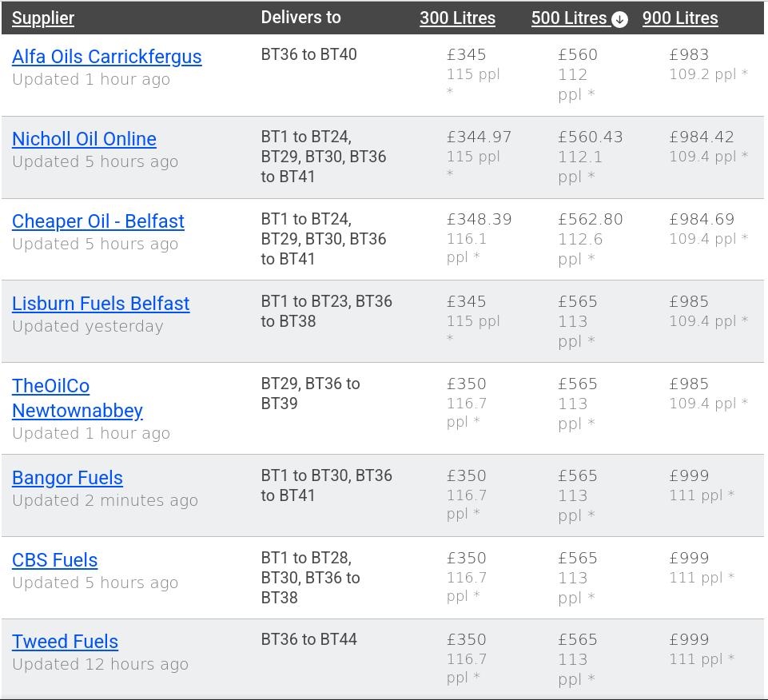Sort by 900 Litres column header
Image resolution: width=768 pixels, height=700 pixels.
[x=679, y=18]
